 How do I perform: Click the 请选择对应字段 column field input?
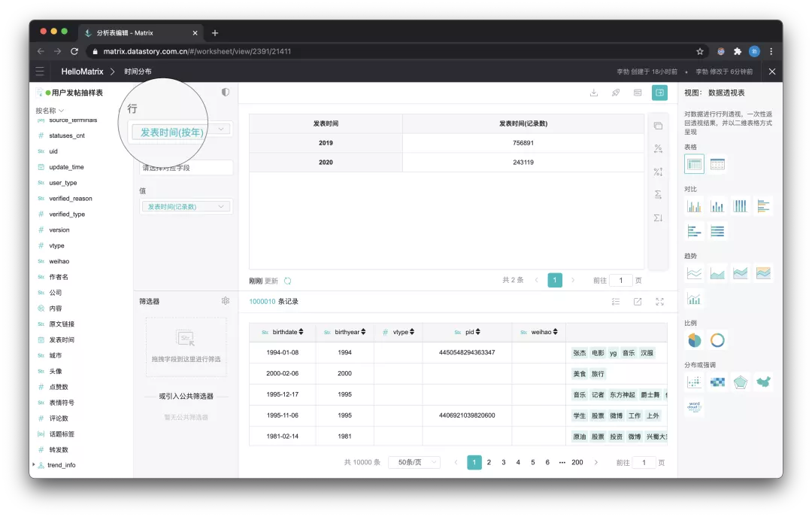coord(186,168)
